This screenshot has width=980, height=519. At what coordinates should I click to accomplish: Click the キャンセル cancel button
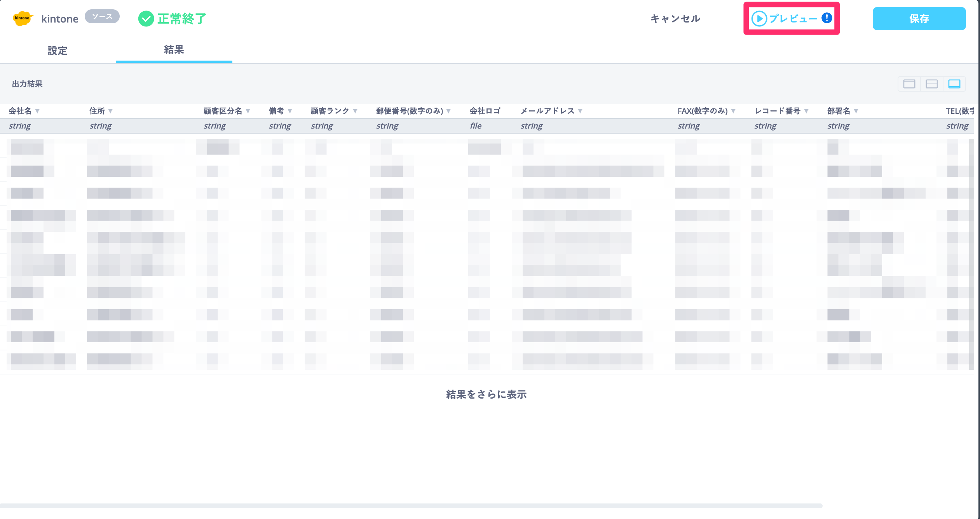tap(675, 19)
